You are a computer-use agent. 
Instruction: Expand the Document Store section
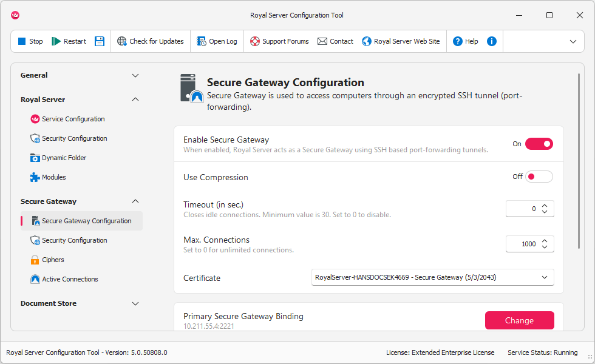click(x=135, y=303)
